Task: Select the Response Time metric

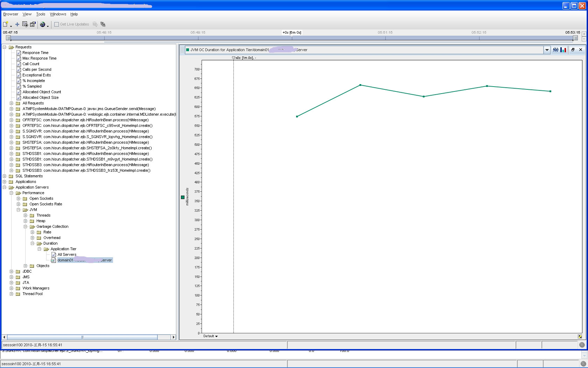Action: click(35, 53)
